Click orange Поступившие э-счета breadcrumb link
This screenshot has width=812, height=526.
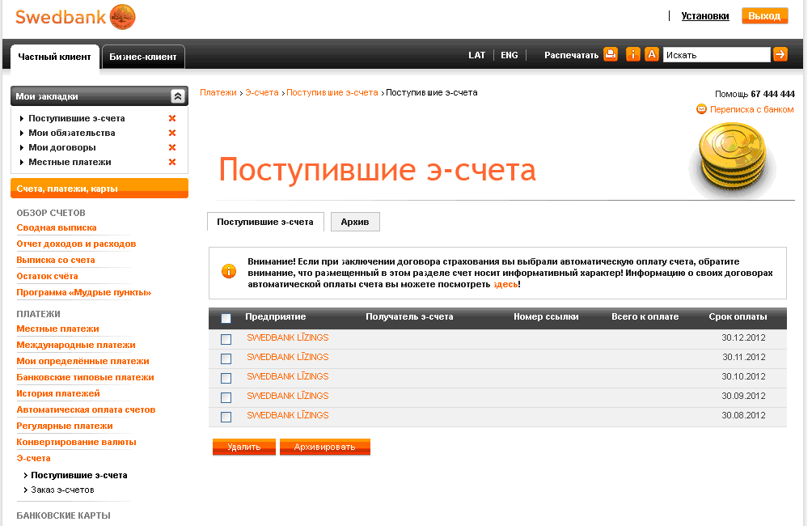332,93
